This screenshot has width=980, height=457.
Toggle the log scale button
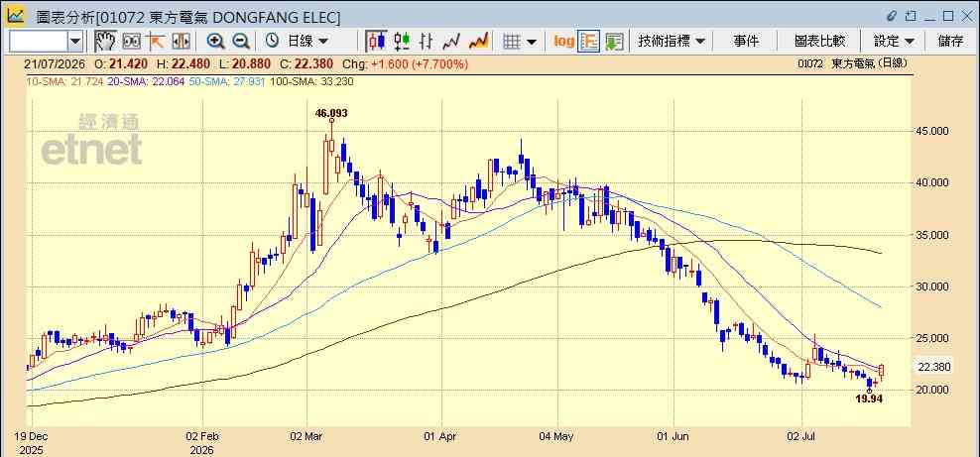pos(563,42)
